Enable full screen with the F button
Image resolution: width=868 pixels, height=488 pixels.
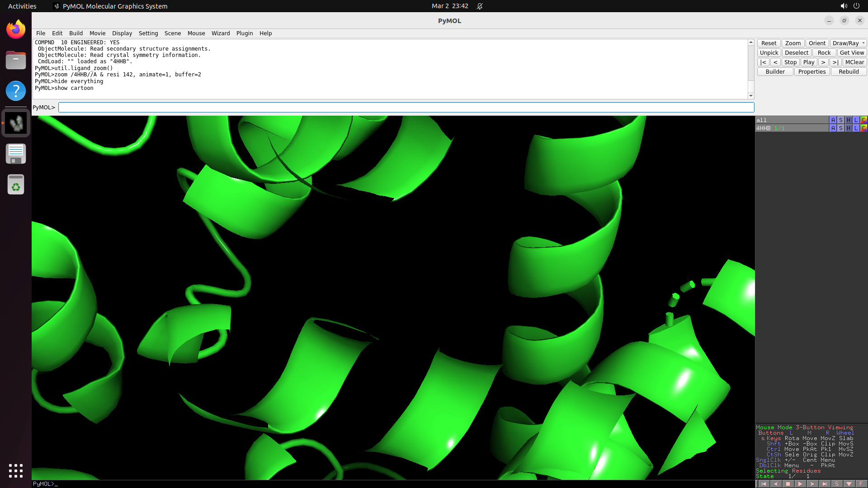861,483
